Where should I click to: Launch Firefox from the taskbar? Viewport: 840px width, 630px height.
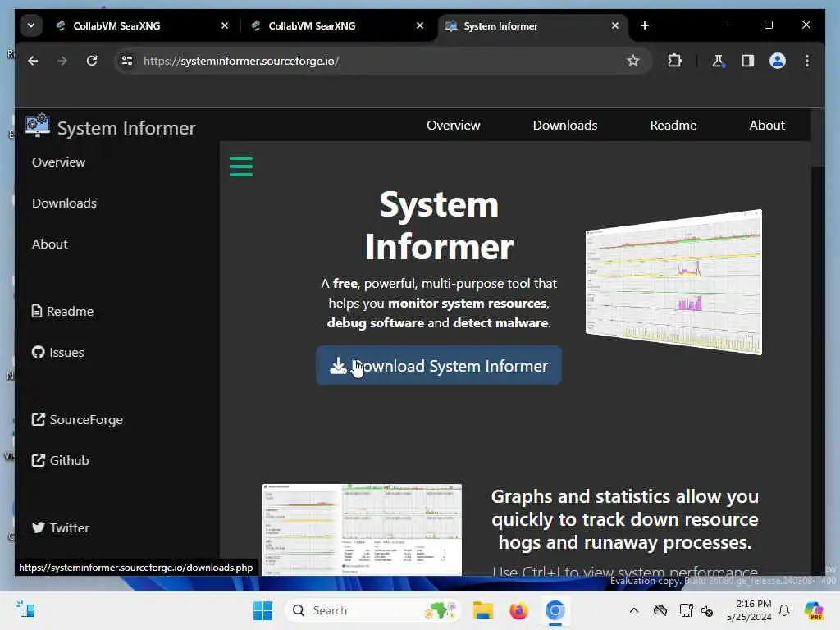[x=518, y=610]
